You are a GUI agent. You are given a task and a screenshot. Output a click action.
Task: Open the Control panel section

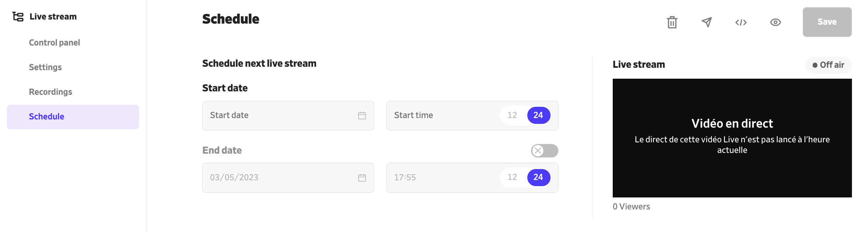point(54,42)
